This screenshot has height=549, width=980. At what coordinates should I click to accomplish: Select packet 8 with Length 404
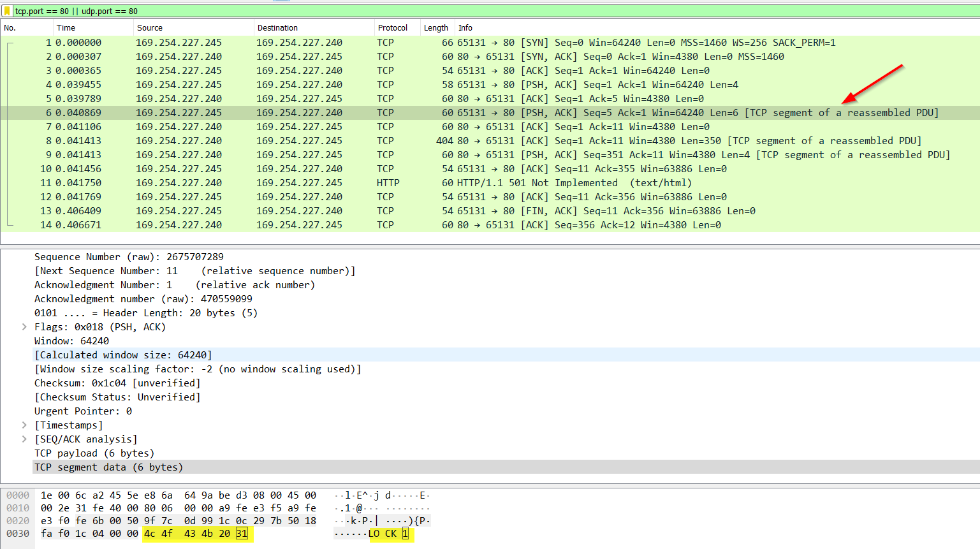point(490,141)
